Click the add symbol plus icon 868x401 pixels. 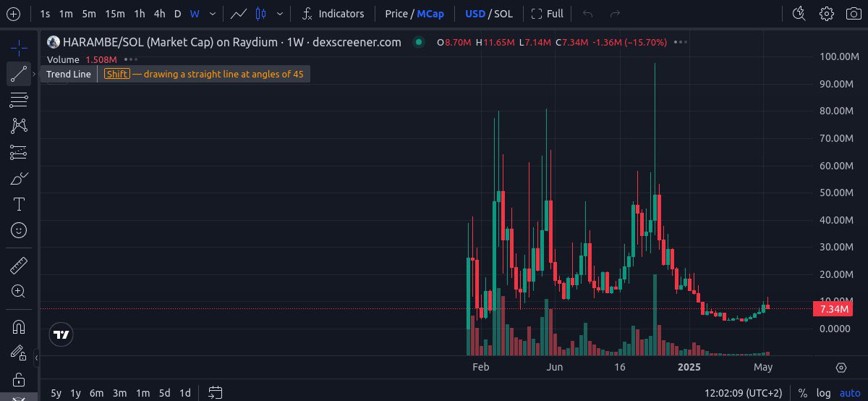pyautogui.click(x=13, y=14)
